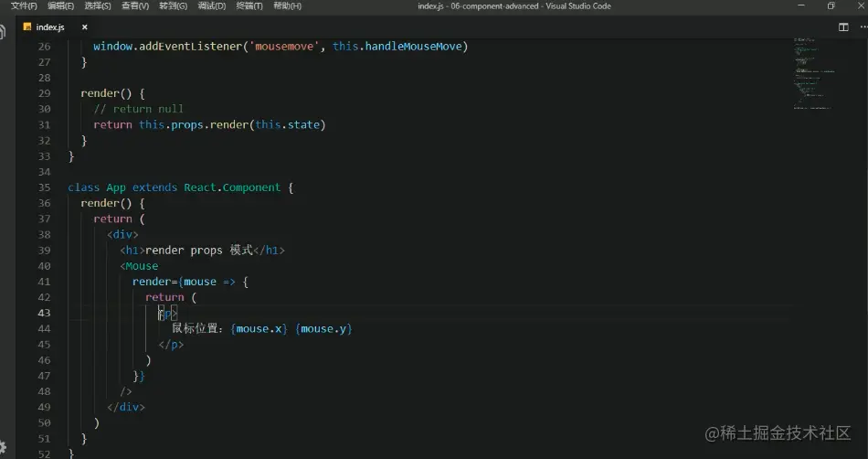This screenshot has width=868, height=459.
Task: Click the '/>' self-closing tag on line 48
Action: (x=126, y=391)
